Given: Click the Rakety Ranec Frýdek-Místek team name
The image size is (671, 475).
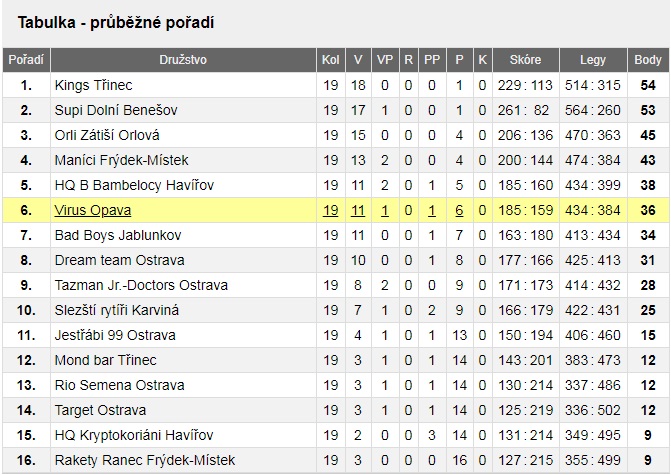Looking at the screenshot, I should pyautogui.click(x=145, y=460).
